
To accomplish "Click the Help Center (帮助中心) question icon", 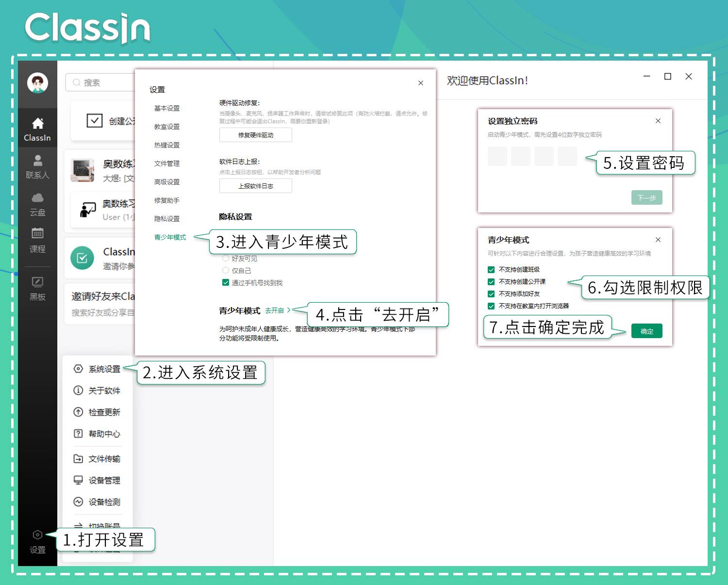I will click(x=78, y=434).
